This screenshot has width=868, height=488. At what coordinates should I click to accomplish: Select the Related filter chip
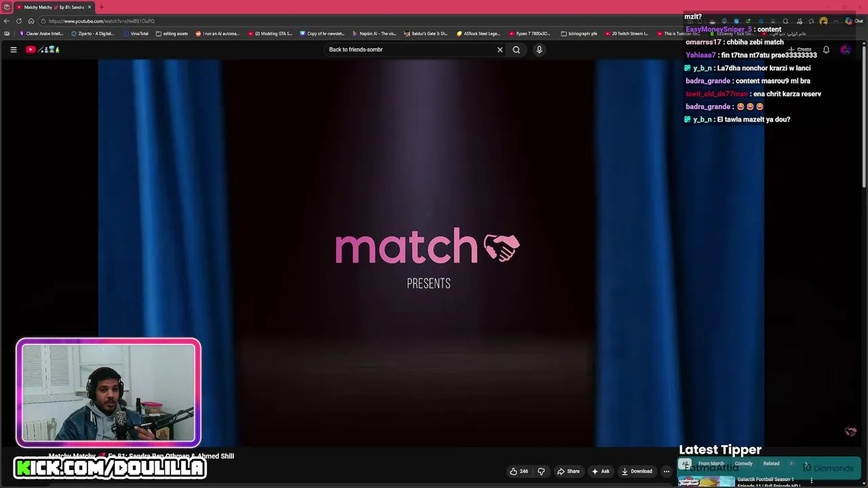pos(771,464)
